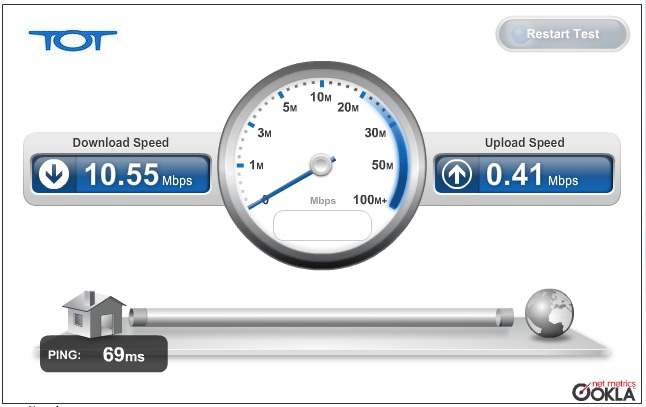The height and width of the screenshot is (407, 646).
Task: Click the 50M label on the gauge
Action: pyautogui.click(x=382, y=165)
